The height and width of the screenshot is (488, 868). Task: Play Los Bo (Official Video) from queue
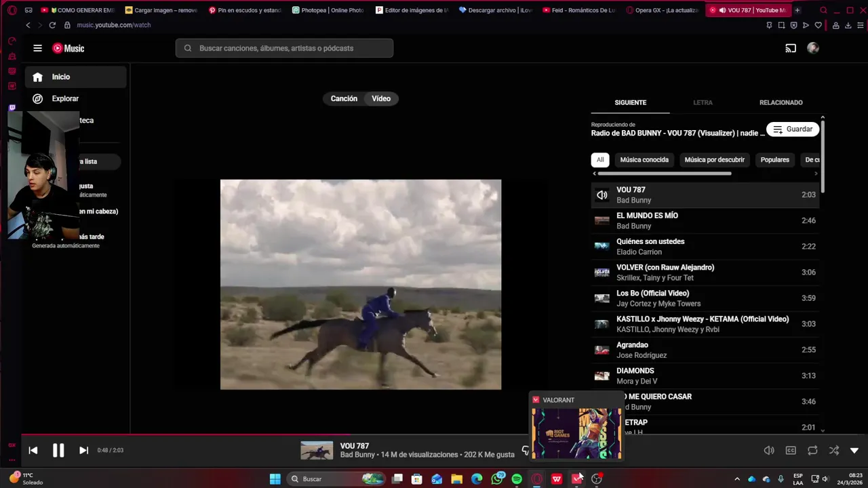click(705, 298)
